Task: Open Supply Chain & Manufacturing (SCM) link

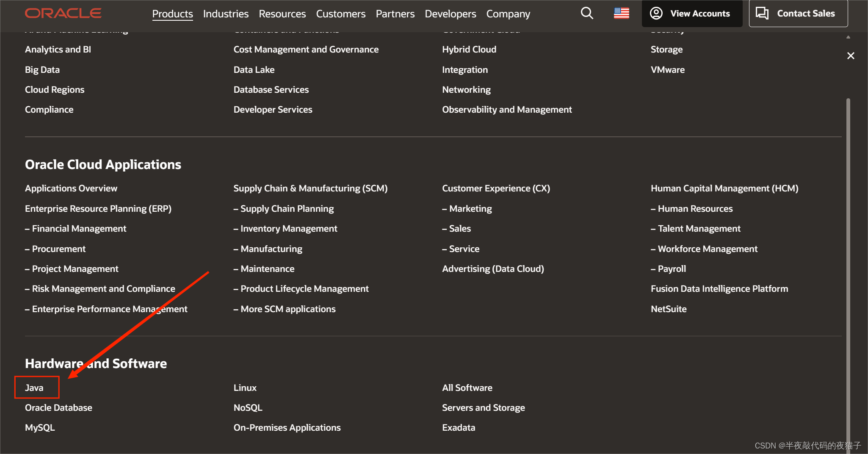Action: pyautogui.click(x=310, y=188)
